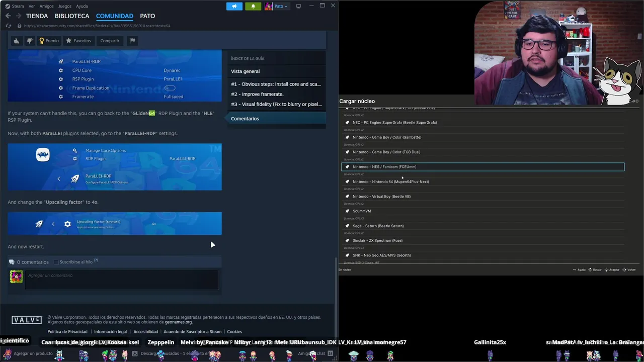Click Ayuda hint in RetroArch footer
The height and width of the screenshot is (362, 644).
pyautogui.click(x=579, y=270)
